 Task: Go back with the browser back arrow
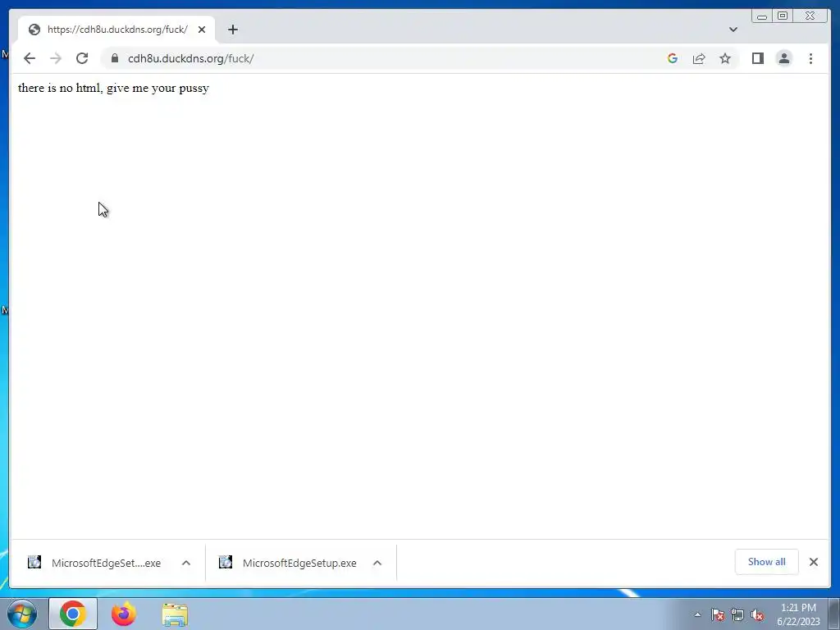click(30, 58)
